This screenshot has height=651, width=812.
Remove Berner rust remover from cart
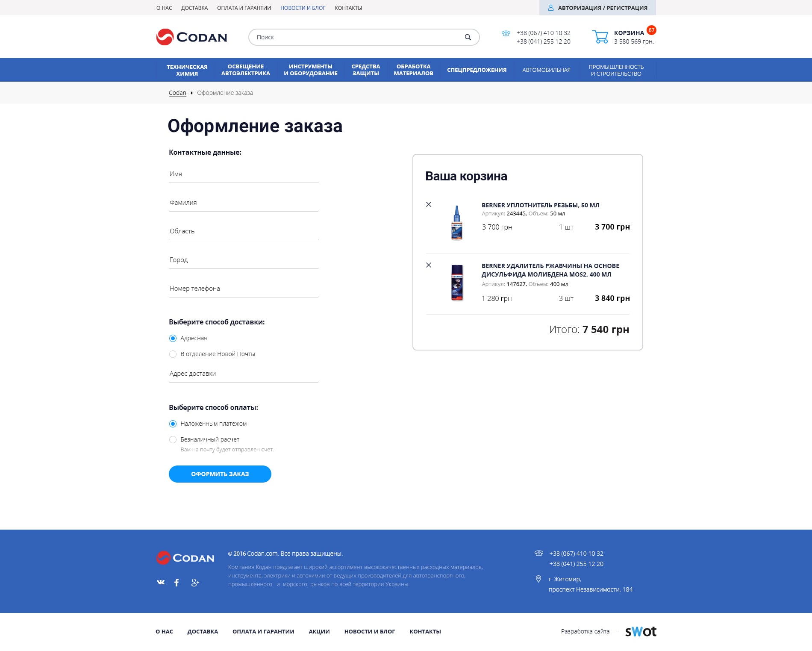coord(429,265)
